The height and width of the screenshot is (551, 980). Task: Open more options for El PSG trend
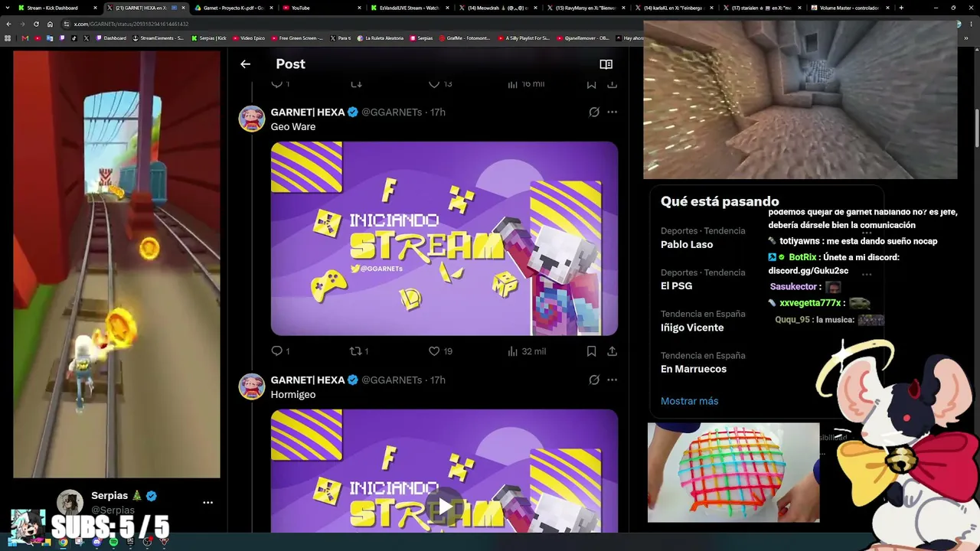pos(867,273)
